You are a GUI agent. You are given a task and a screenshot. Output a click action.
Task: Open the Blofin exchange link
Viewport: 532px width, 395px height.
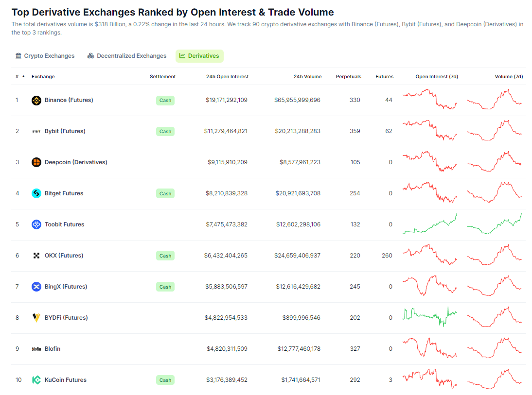[53, 349]
